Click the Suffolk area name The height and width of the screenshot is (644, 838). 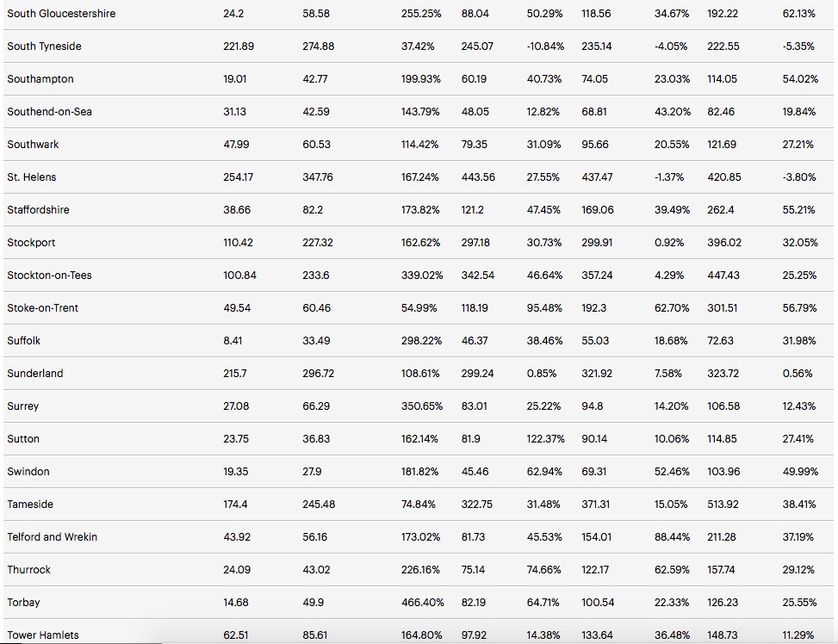click(x=24, y=341)
